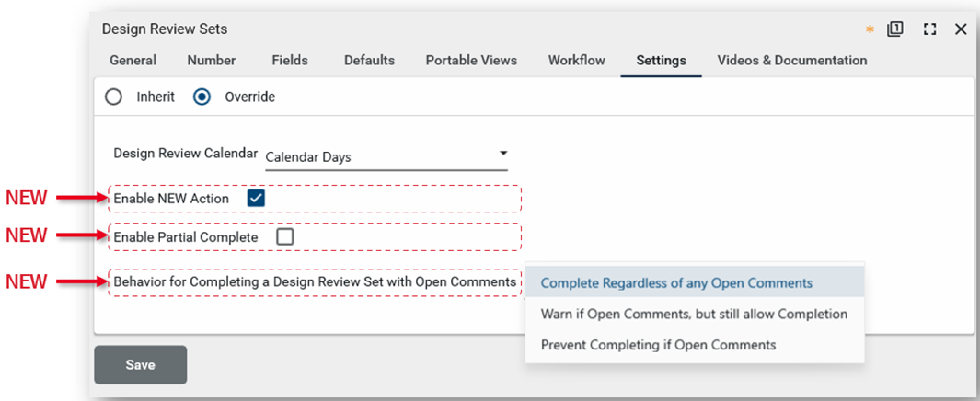Select Prevent Completing if Open Comments
Screen dimensions: 980x401
(658, 345)
